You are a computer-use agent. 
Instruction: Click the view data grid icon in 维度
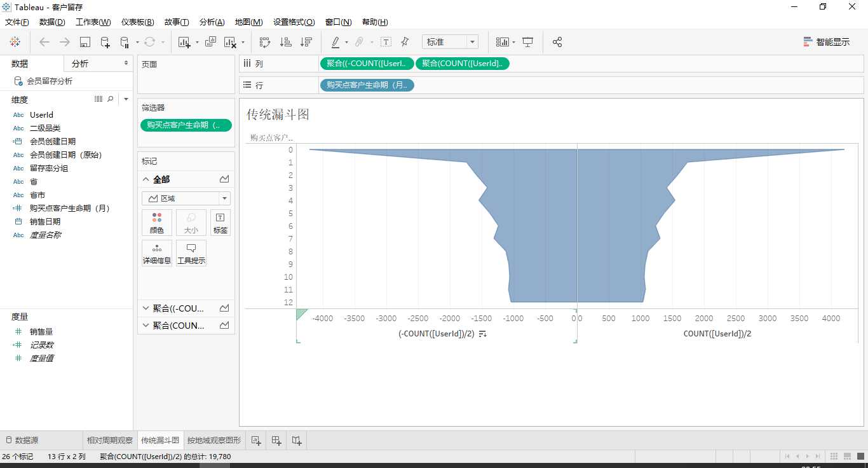[x=98, y=99]
